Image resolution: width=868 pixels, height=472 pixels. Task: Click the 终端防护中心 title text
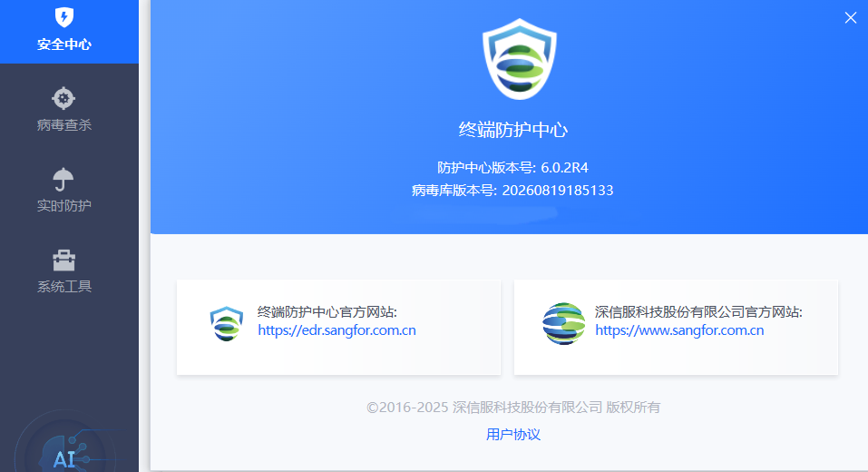point(513,130)
